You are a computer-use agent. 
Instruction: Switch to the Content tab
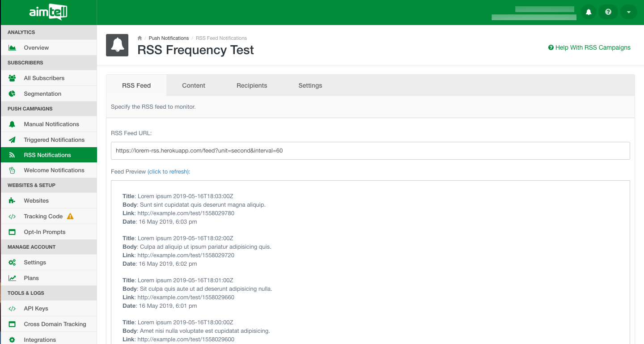(x=194, y=85)
